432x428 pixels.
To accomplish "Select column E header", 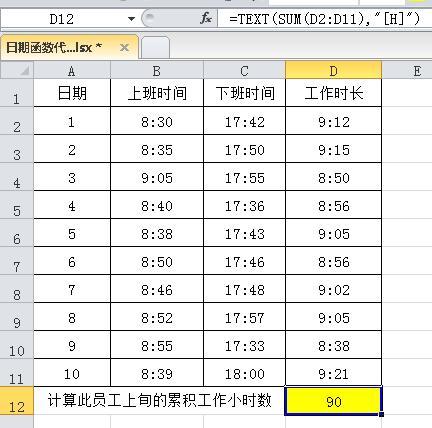I will click(x=407, y=70).
